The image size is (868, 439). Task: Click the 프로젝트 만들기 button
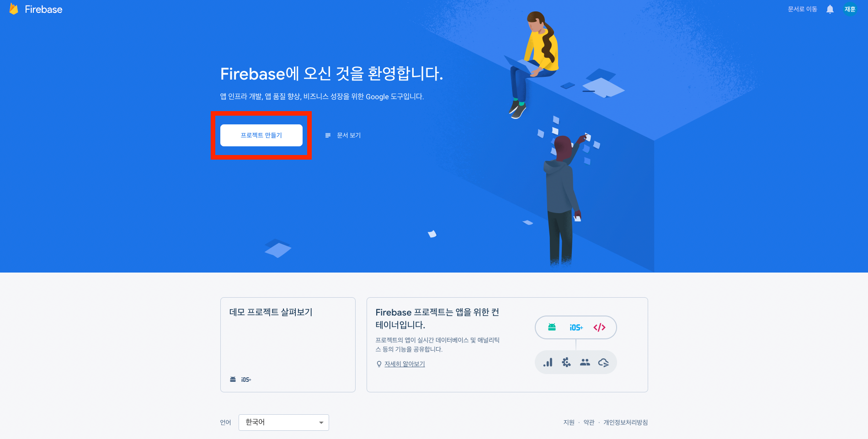pyautogui.click(x=261, y=135)
